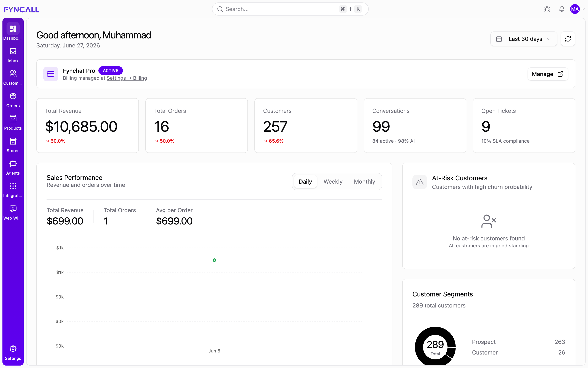Click the At-Risk warning triangle icon
This screenshot has height=368, width=588.
pos(420,182)
